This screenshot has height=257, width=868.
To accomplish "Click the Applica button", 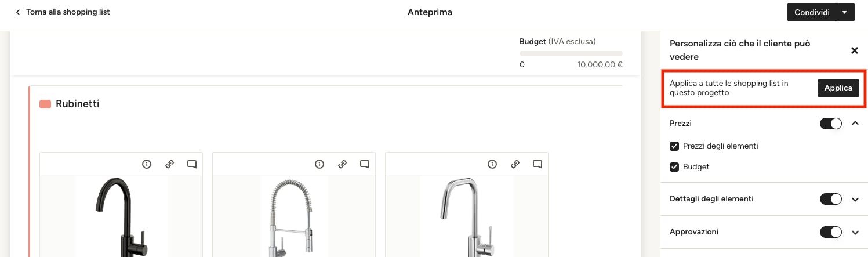I will (x=838, y=88).
